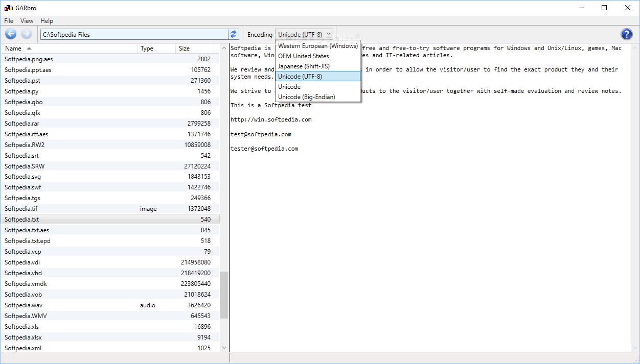Screen dimensions: 640x364
Task: Click the Back navigation arrow
Action: [11, 34]
